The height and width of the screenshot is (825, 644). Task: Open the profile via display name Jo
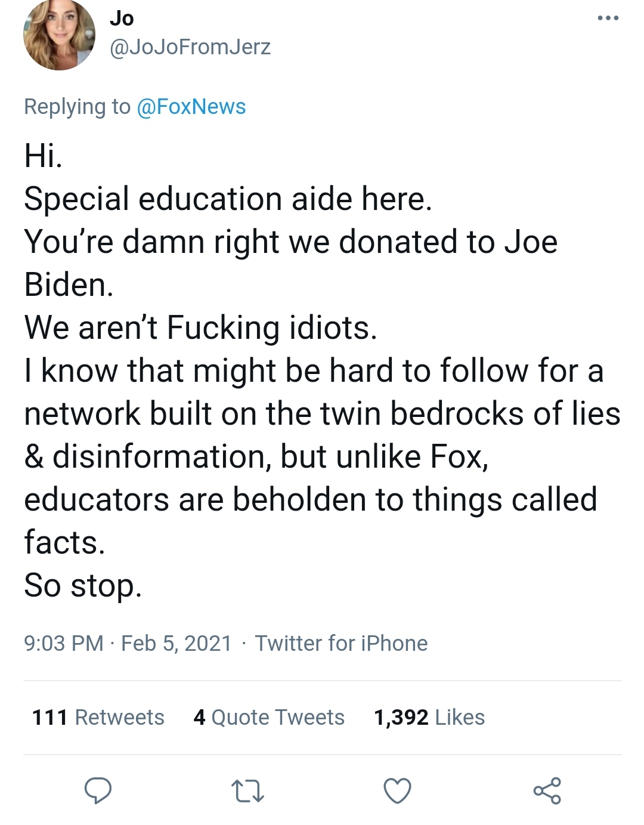click(122, 18)
